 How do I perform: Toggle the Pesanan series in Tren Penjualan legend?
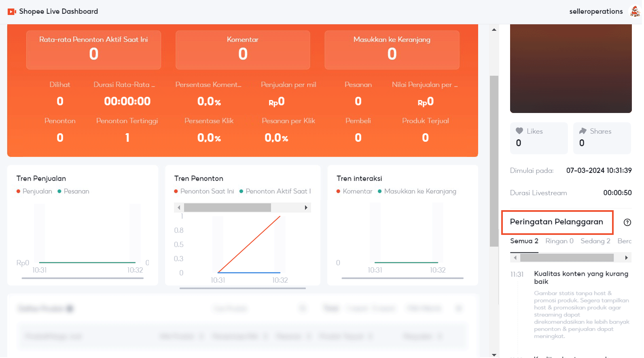pyautogui.click(x=73, y=191)
